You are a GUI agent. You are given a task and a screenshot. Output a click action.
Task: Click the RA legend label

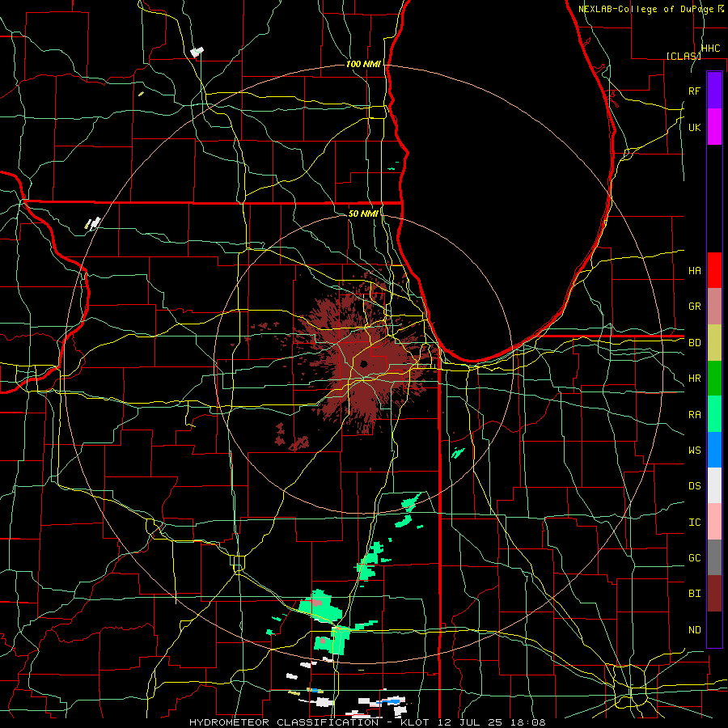(695, 415)
